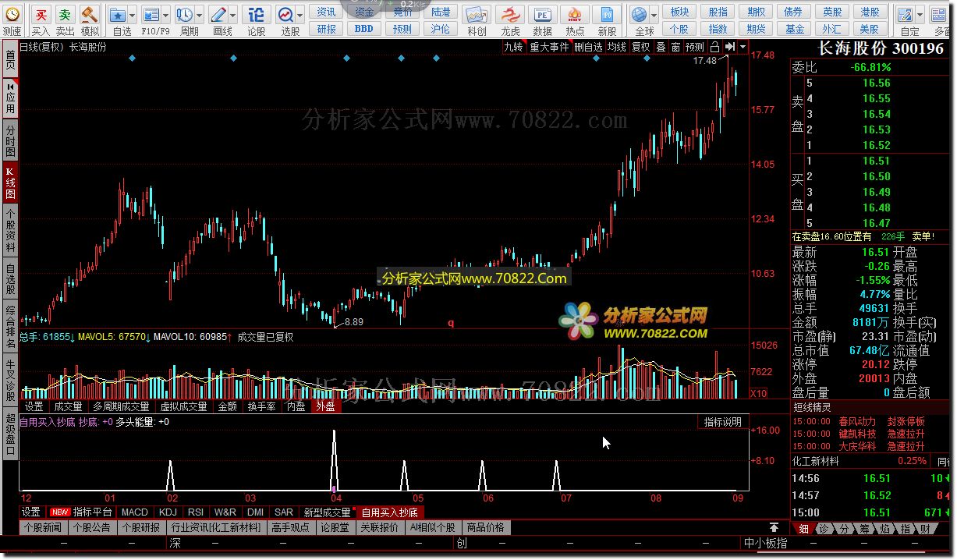
Task: Open the 数据 PE data icon
Action: 542,14
